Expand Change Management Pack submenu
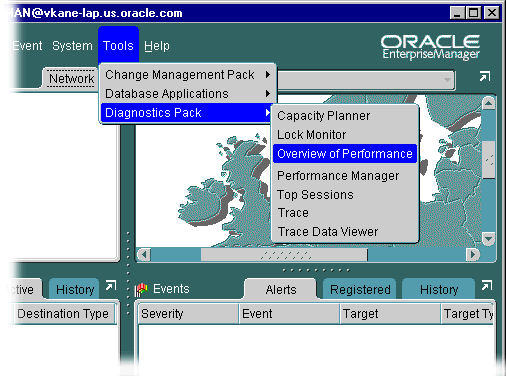The width and height of the screenshot is (506, 376). point(188,75)
